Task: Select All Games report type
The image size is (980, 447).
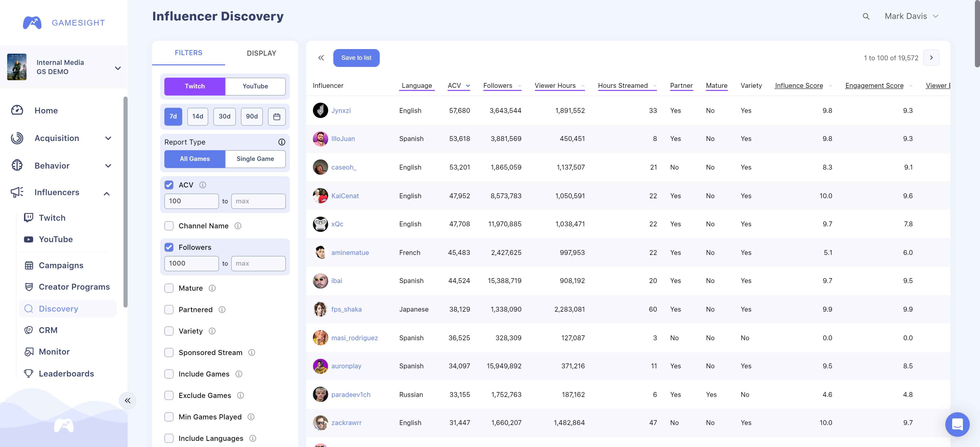Action: 195,159
